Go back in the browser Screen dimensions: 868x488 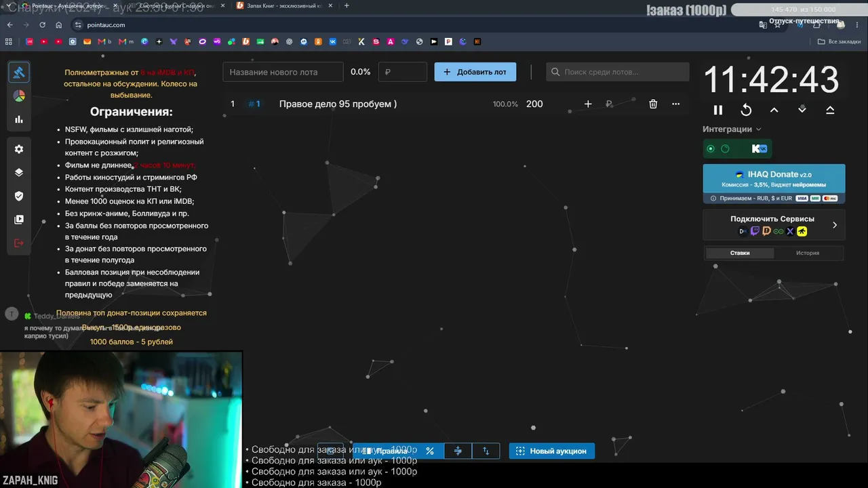click(9, 25)
